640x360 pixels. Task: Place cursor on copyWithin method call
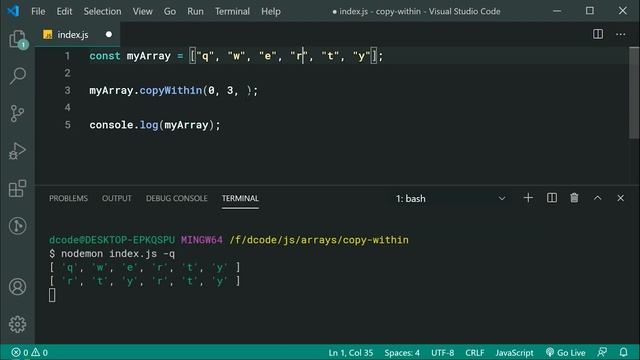point(171,90)
